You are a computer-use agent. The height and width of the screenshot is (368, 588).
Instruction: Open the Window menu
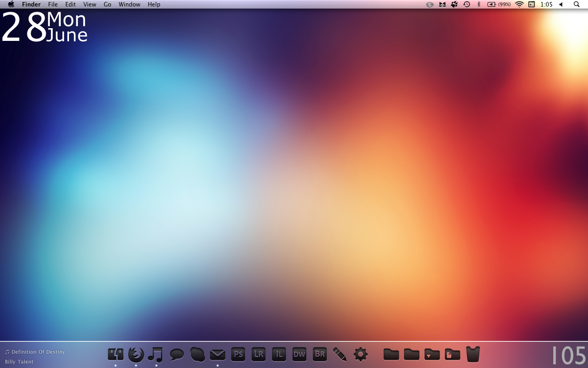(129, 4)
